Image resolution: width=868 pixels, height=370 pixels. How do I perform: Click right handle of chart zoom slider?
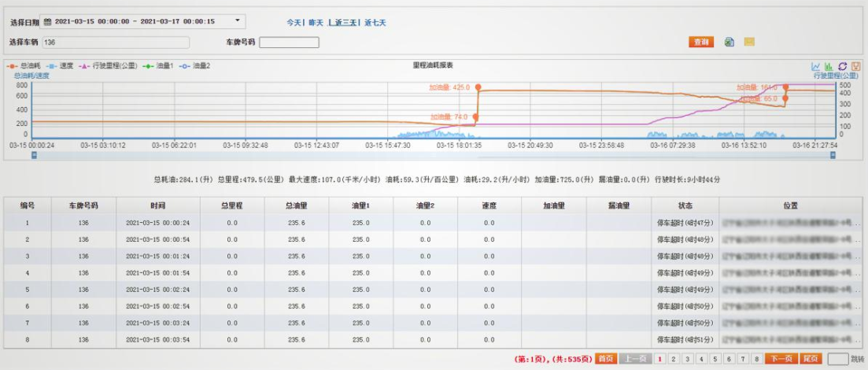tap(833, 155)
